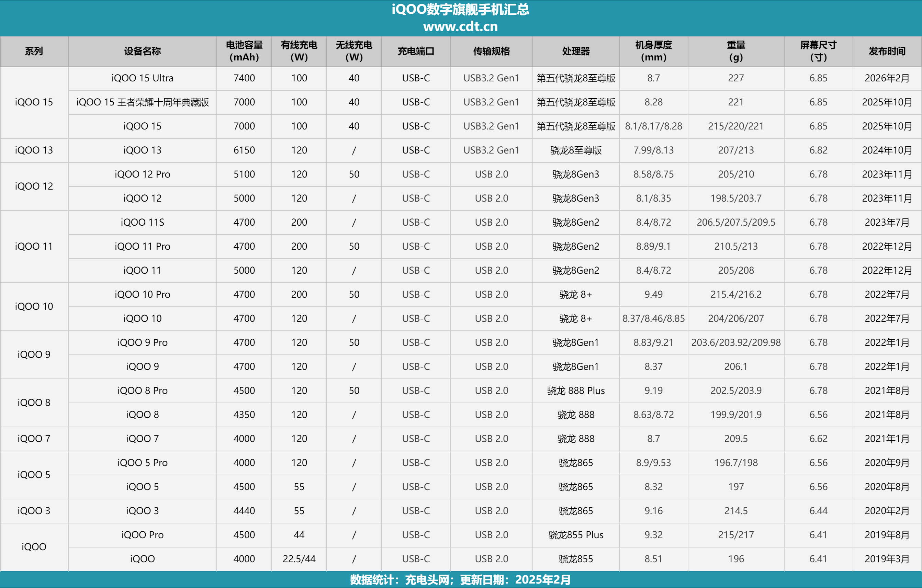The image size is (922, 588).
Task: Click the www.cdt.cn website link
Action: pyautogui.click(x=461, y=26)
